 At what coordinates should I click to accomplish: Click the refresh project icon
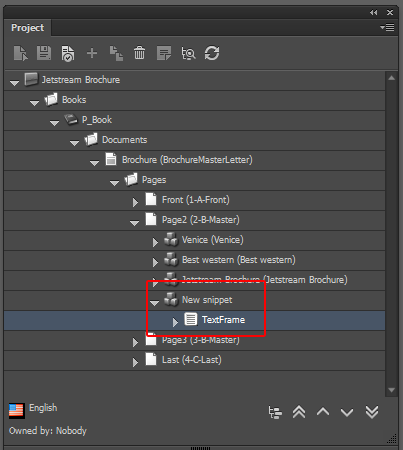[212, 53]
